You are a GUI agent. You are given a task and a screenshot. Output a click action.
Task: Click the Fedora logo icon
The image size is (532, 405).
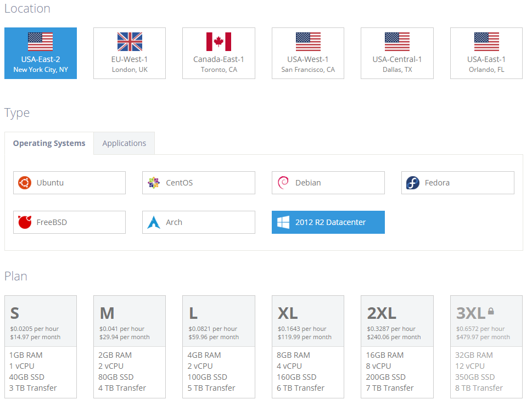tap(413, 183)
